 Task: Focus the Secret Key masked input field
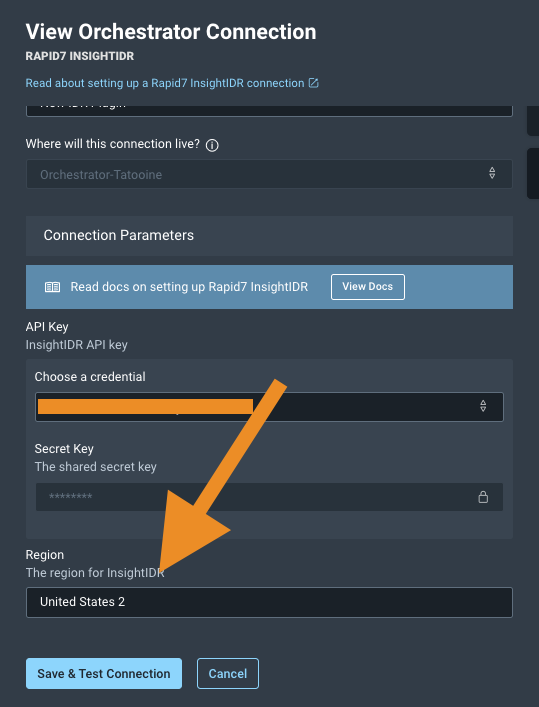pos(269,497)
